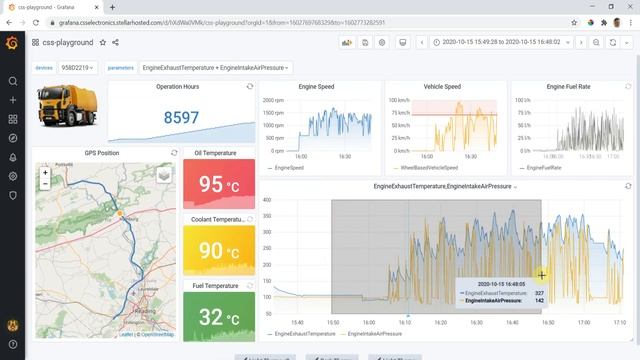Cycle view mode with monitor icon
This screenshot has width=640, height=360.
[x=402, y=42]
